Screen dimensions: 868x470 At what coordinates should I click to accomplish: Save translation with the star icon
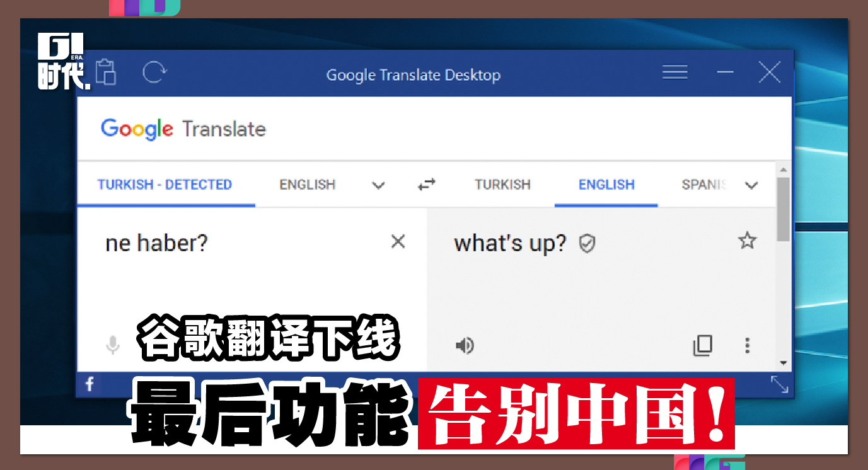click(747, 240)
